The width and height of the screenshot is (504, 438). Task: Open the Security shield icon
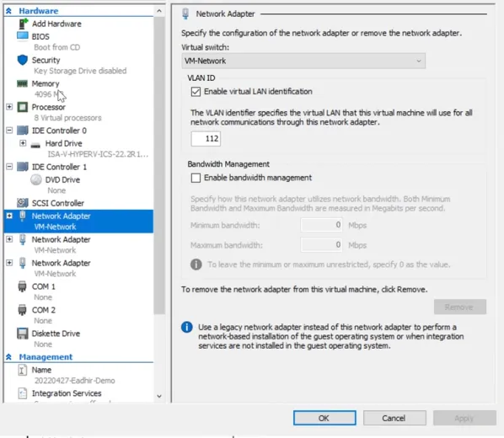click(23, 60)
